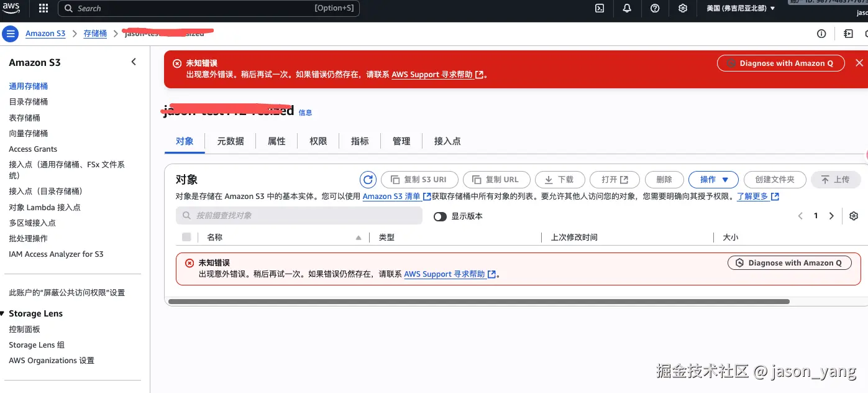Click the horizontal scrollbar under objects table
Image resolution: width=868 pixels, height=393 pixels.
[x=478, y=302]
